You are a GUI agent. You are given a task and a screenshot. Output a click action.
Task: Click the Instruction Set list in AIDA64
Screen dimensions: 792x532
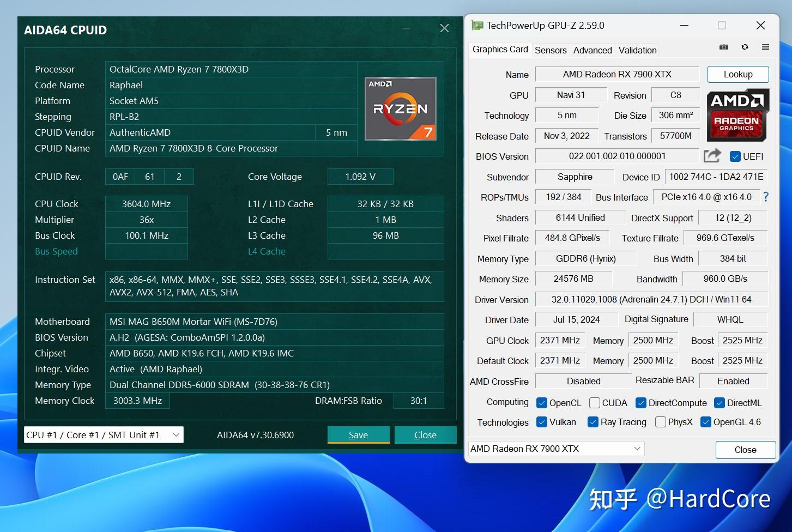pyautogui.click(x=275, y=286)
